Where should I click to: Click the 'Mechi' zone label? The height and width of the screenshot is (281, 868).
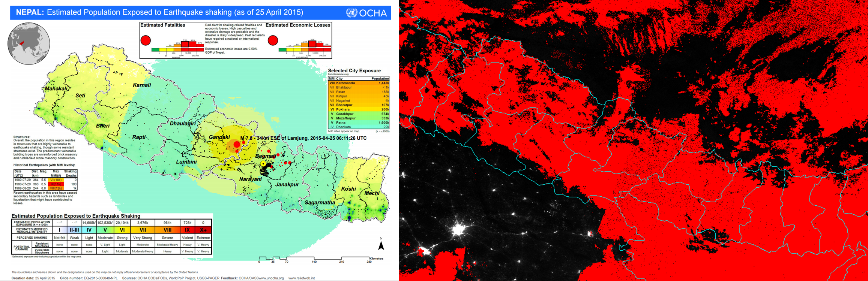tap(372, 193)
